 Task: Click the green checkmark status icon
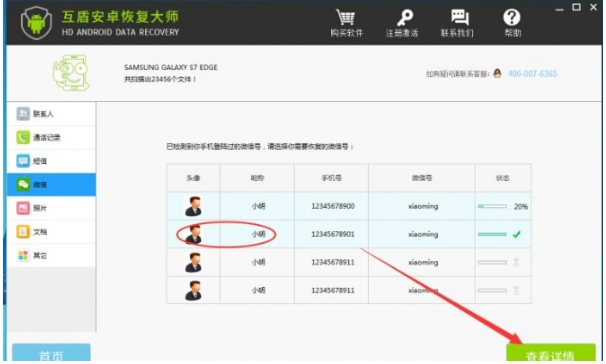(x=516, y=234)
